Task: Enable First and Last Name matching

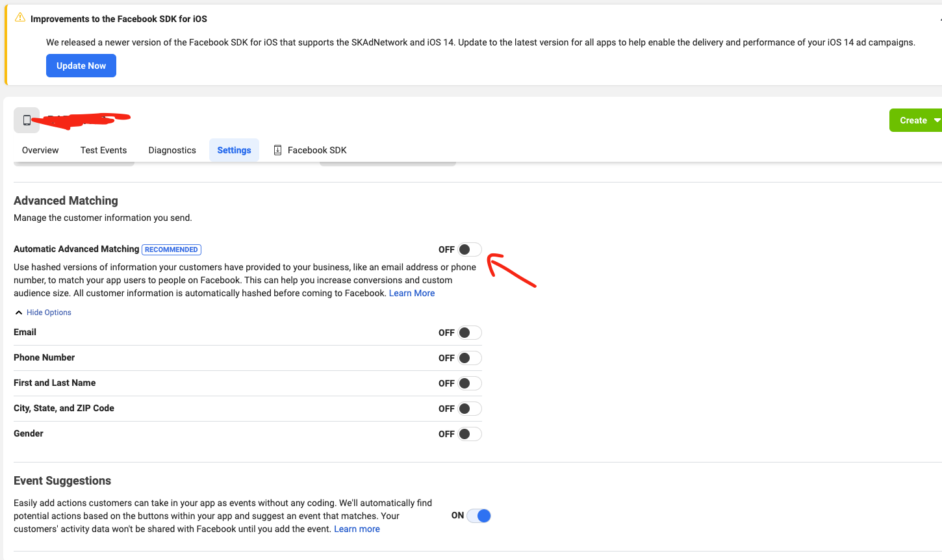Action: (470, 383)
